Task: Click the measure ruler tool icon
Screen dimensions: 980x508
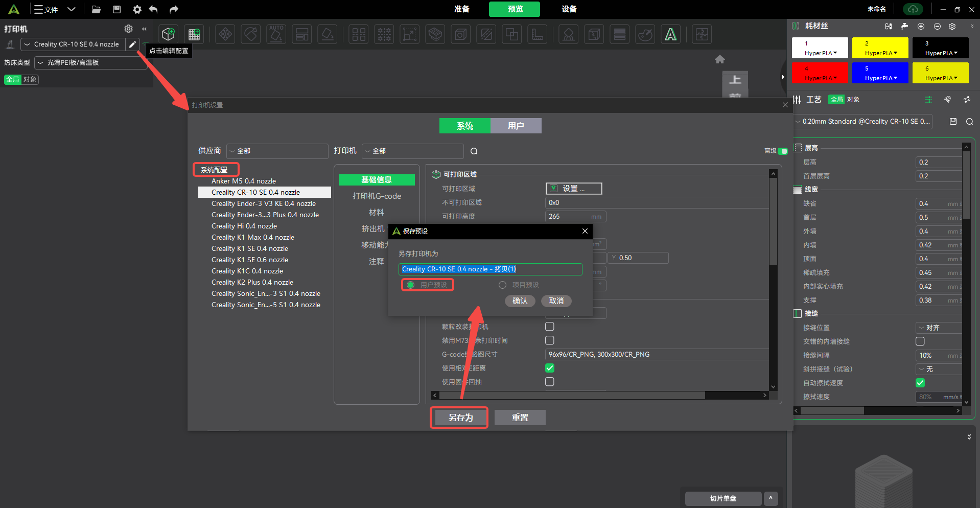Action: (538, 34)
